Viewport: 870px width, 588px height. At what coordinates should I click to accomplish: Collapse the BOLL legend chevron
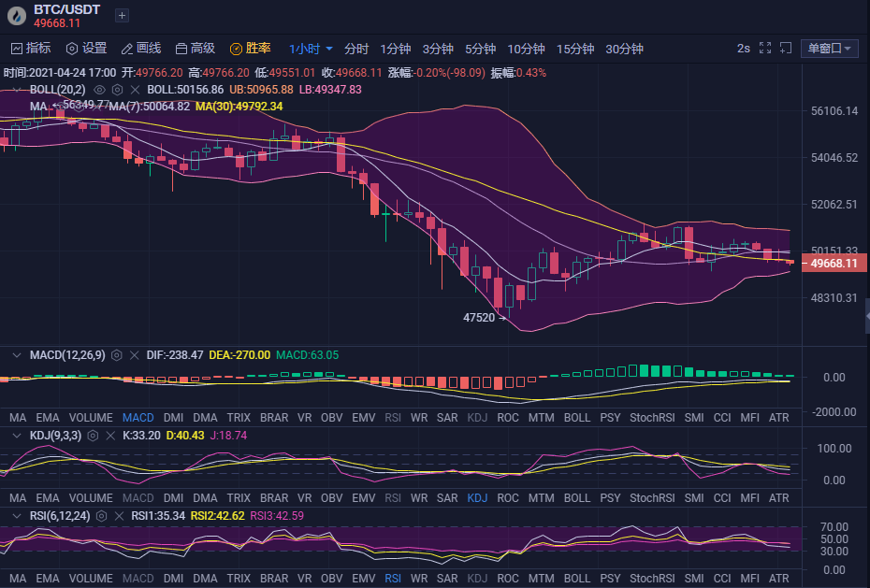point(17,90)
